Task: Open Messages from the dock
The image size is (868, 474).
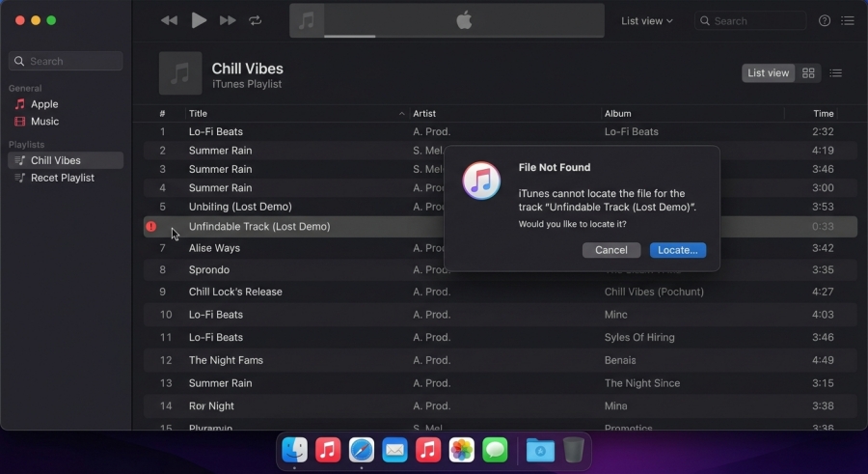Action: 495,450
